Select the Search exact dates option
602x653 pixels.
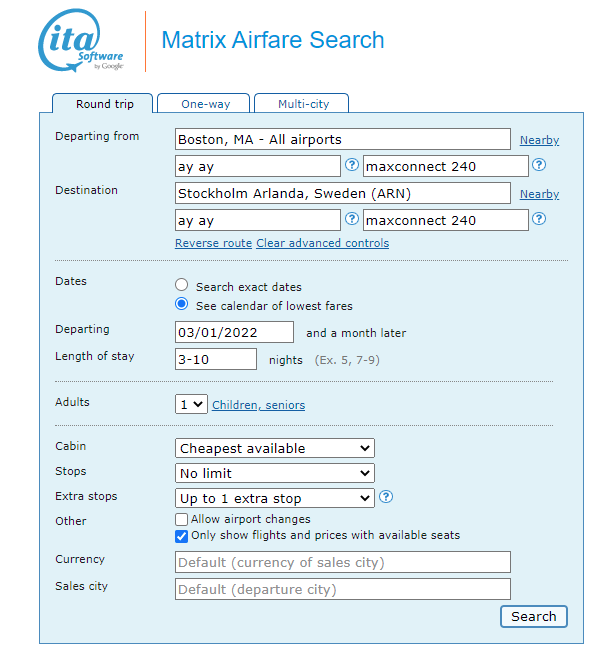[x=182, y=285]
